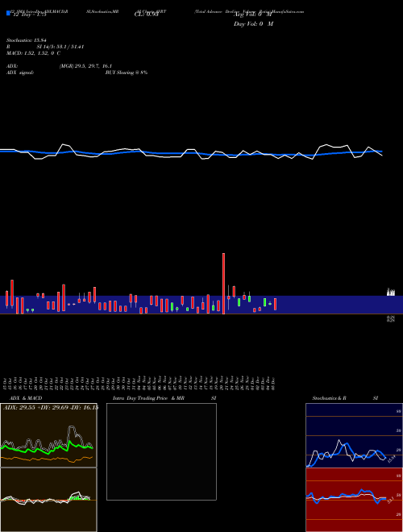Screen dimensions: 403x532
Task: Click the 'CL: 0.93' closing price text
Action: [x=147, y=15]
